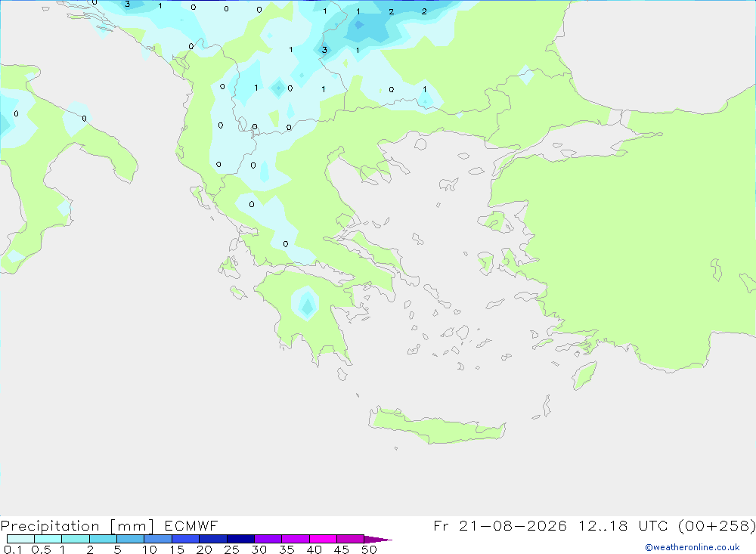Click the '25' legend value

[232, 549]
